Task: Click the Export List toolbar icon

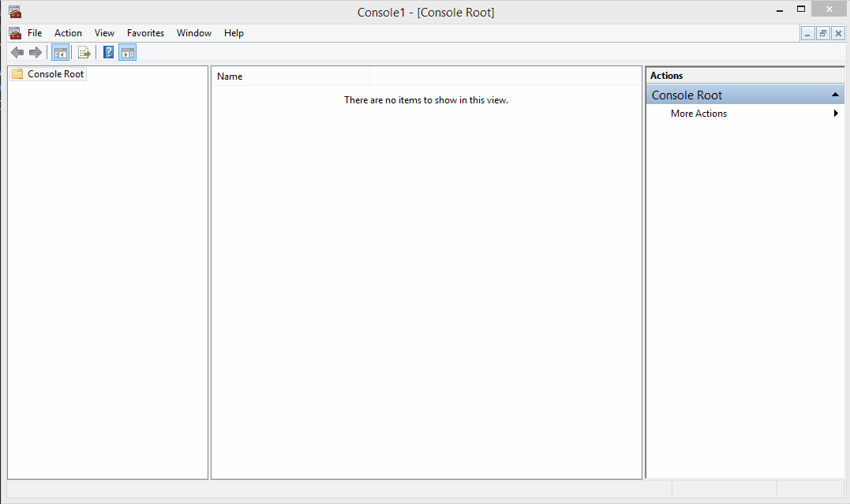Action: tap(84, 53)
